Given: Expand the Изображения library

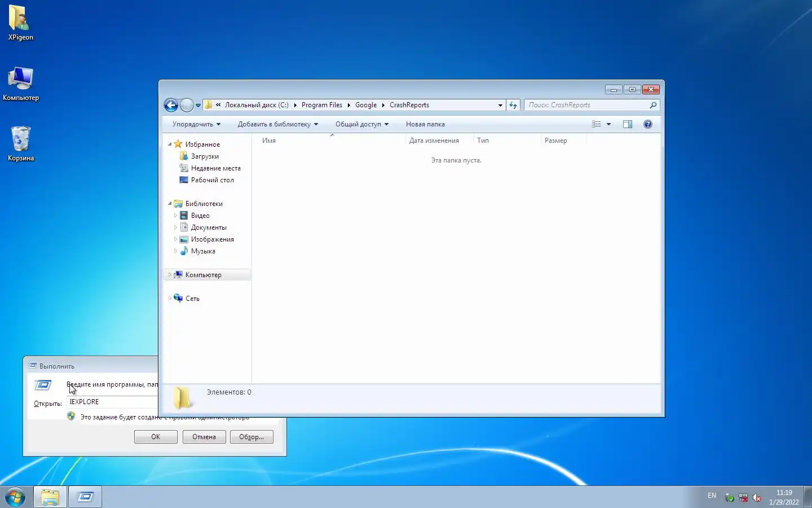Looking at the screenshot, I should pyautogui.click(x=175, y=239).
